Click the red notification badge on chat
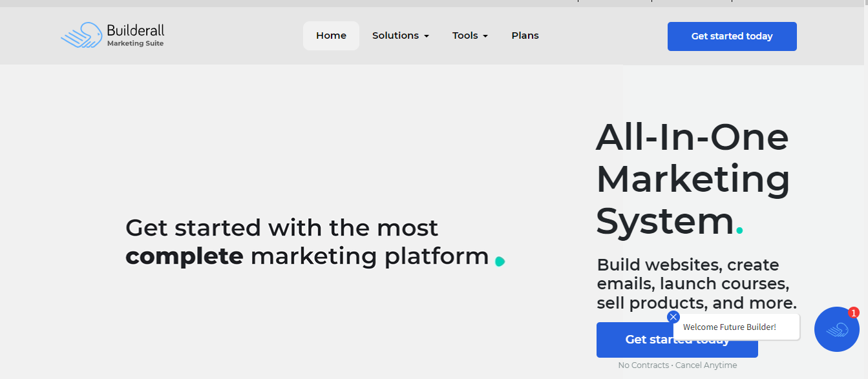Screen dimensions: 868x379 tap(854, 312)
